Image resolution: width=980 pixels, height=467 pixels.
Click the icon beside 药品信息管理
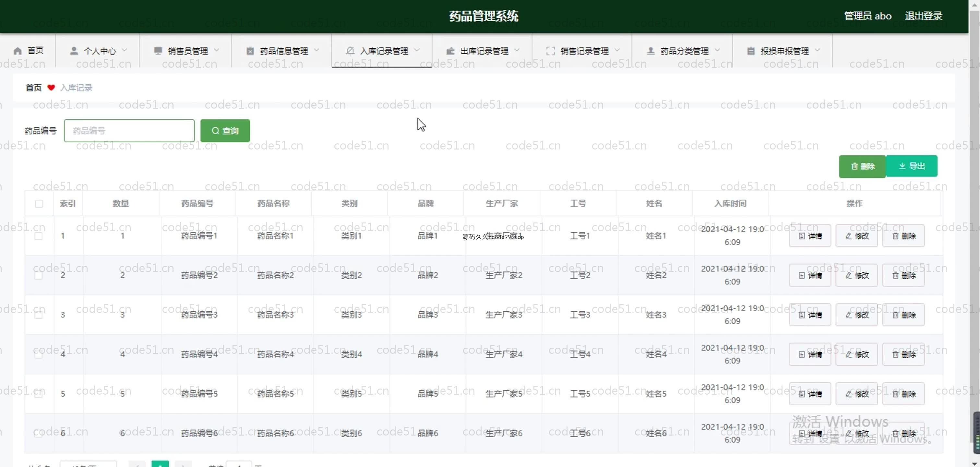click(x=250, y=51)
